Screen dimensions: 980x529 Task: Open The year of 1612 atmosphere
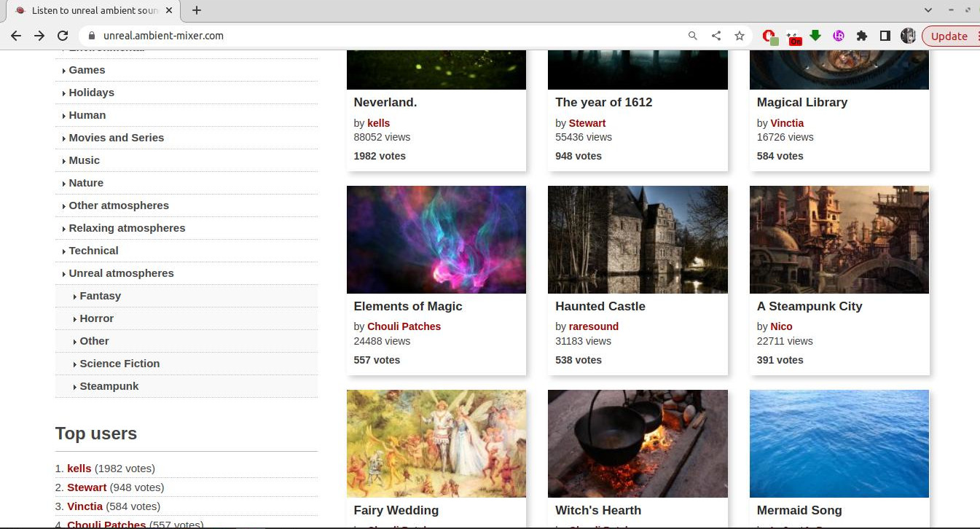pos(603,102)
